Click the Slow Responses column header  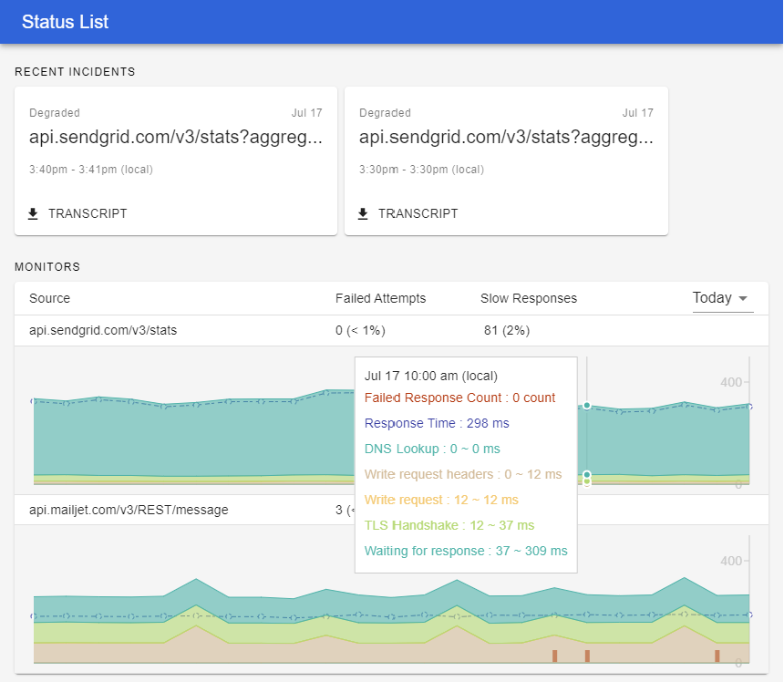pyautogui.click(x=529, y=298)
